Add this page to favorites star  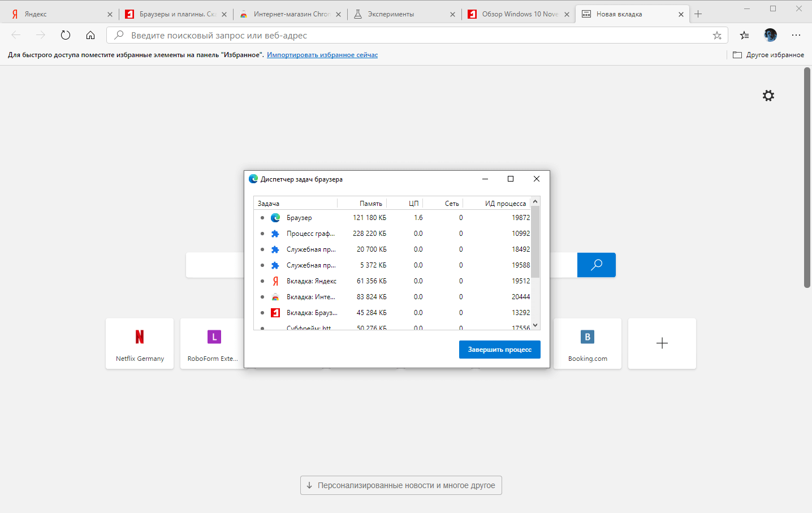(x=717, y=35)
